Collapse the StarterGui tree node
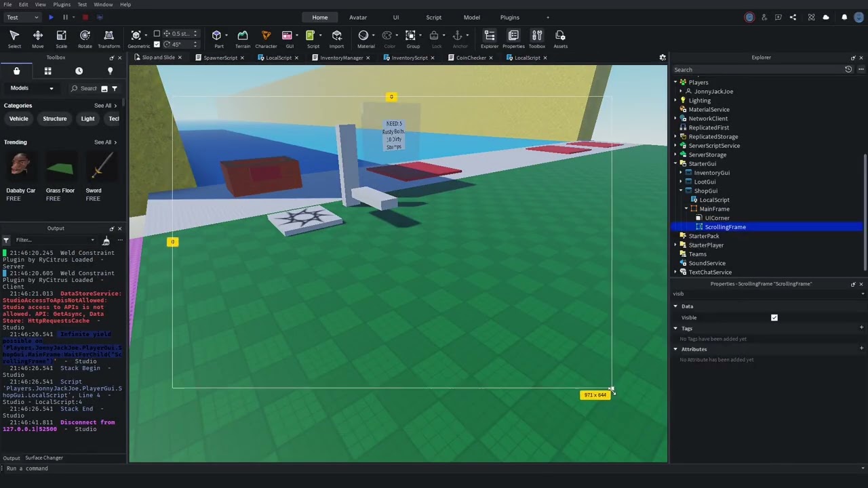Image resolution: width=868 pixels, height=488 pixels. click(x=676, y=163)
